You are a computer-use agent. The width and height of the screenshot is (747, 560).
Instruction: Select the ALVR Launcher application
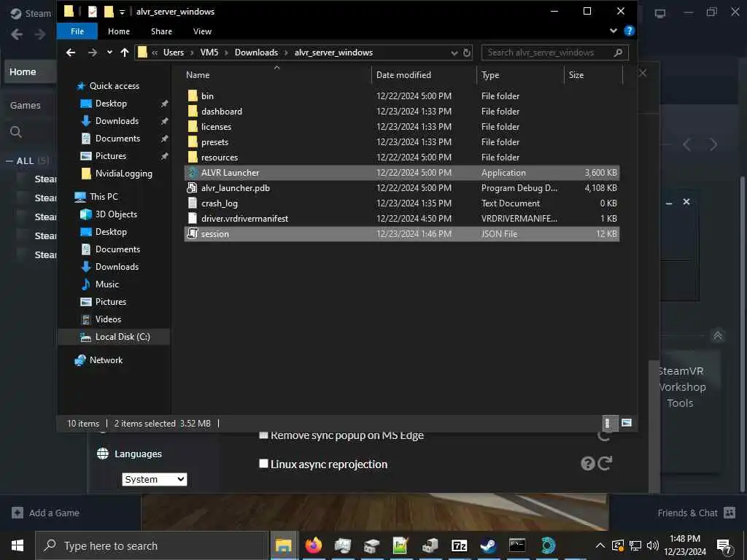click(402, 172)
